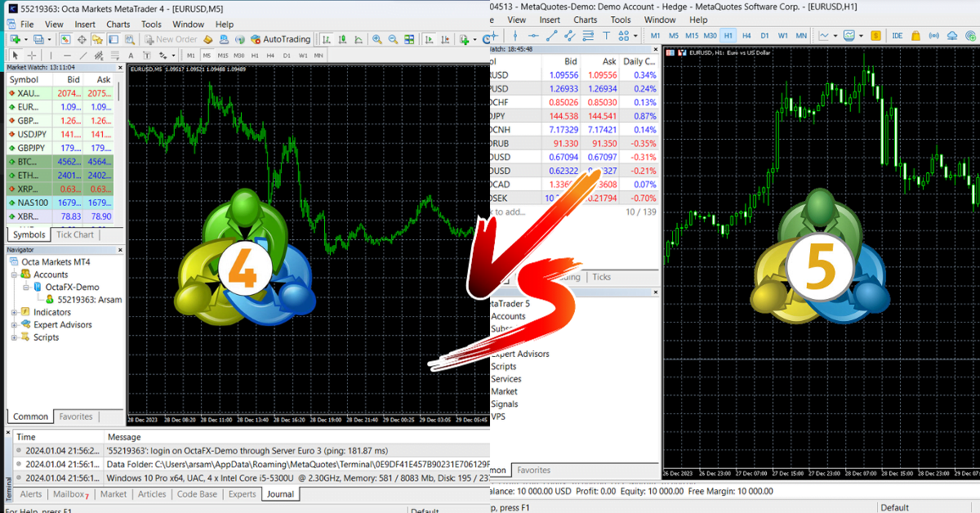Open MT5 Signals broadcast icon
This screenshot has height=513, width=980.
(x=933, y=35)
